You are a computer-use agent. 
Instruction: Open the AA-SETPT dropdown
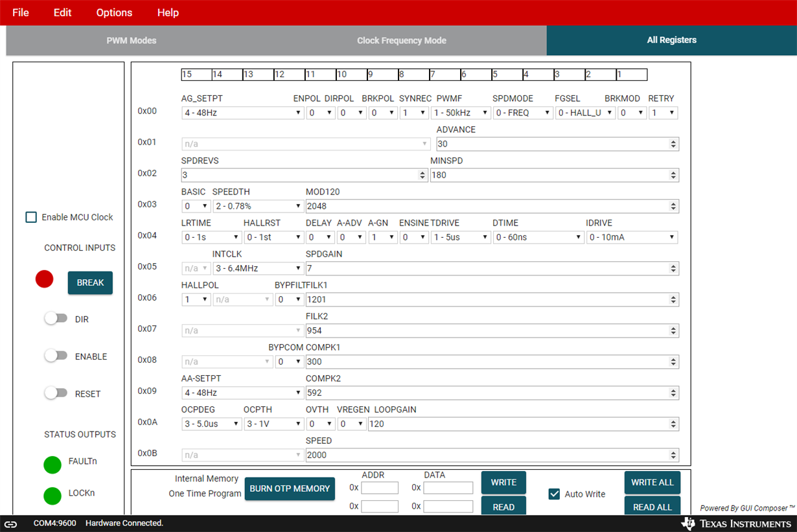(x=243, y=393)
